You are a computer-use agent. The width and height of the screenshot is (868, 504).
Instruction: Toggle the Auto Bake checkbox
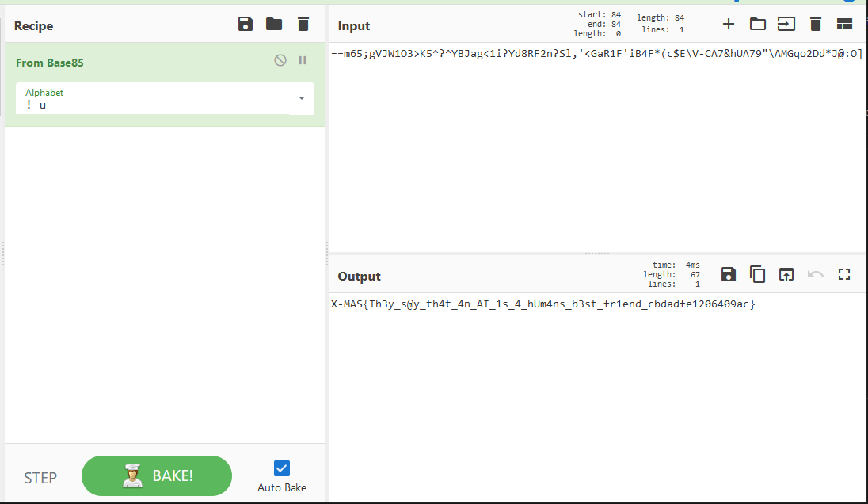click(x=282, y=468)
